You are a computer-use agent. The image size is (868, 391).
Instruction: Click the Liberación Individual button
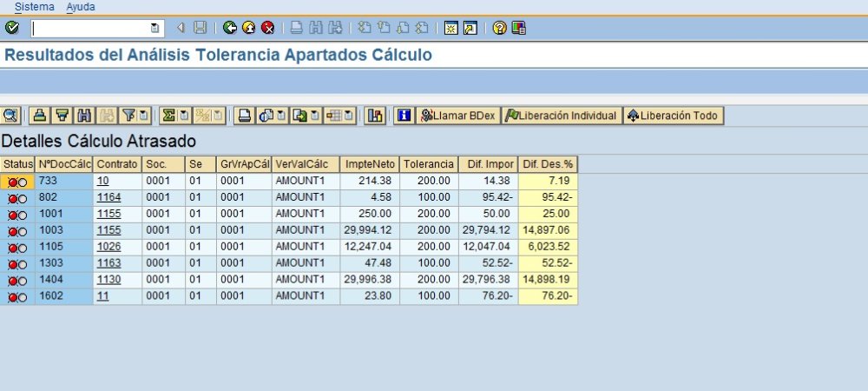[x=562, y=116]
